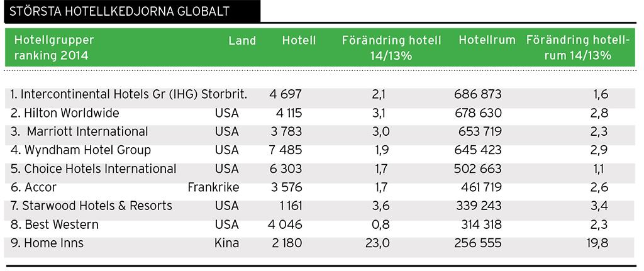Click the 'Hotell' column header
Viewport: 644px width, 271px height.
299,41
